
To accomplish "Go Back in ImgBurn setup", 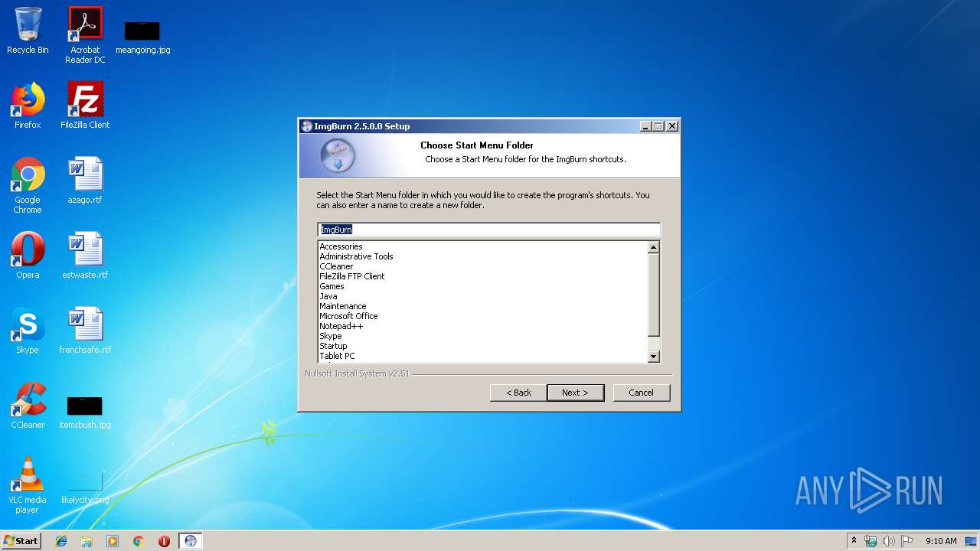I will click(x=518, y=393).
